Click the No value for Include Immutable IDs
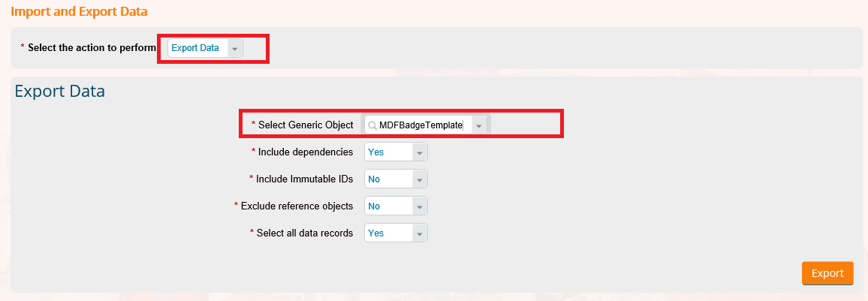The image size is (868, 301). [x=374, y=179]
